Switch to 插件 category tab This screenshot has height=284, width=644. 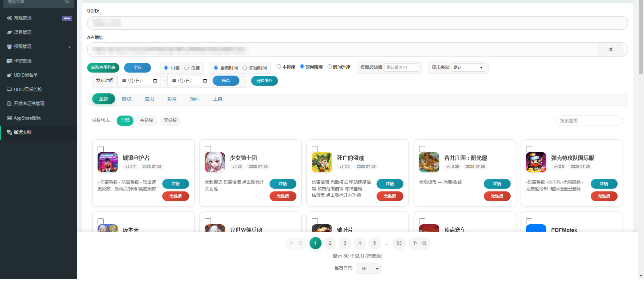pyautogui.click(x=195, y=99)
